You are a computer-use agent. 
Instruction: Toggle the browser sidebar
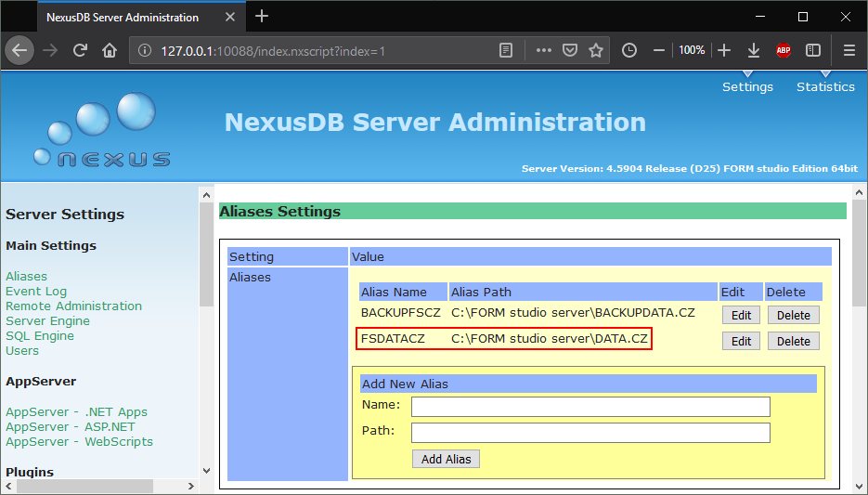tap(813, 50)
